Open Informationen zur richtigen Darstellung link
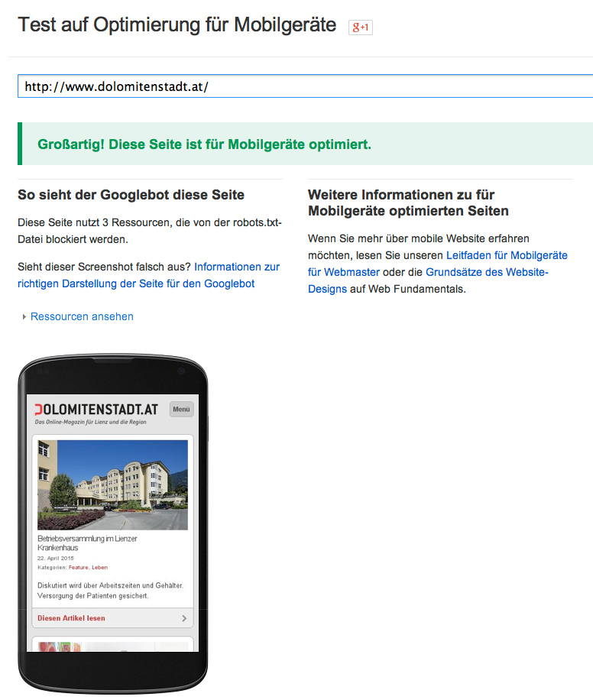 148,275
